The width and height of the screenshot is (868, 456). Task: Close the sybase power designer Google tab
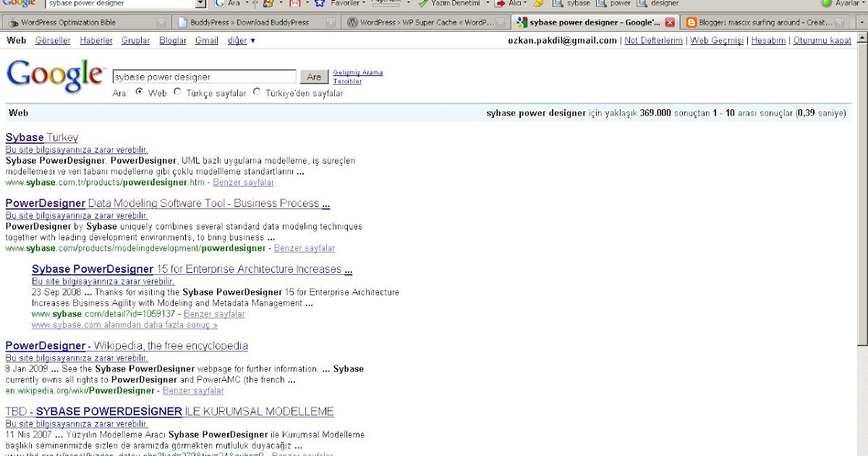tap(670, 22)
